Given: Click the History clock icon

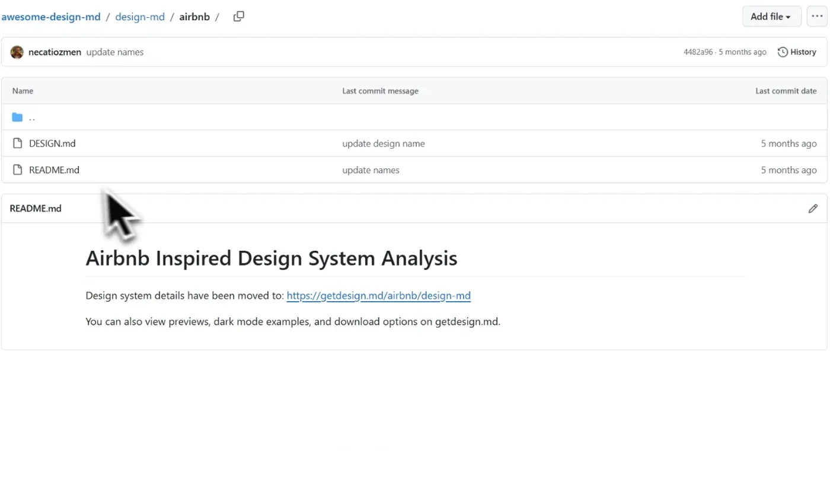Looking at the screenshot, I should click(x=783, y=52).
